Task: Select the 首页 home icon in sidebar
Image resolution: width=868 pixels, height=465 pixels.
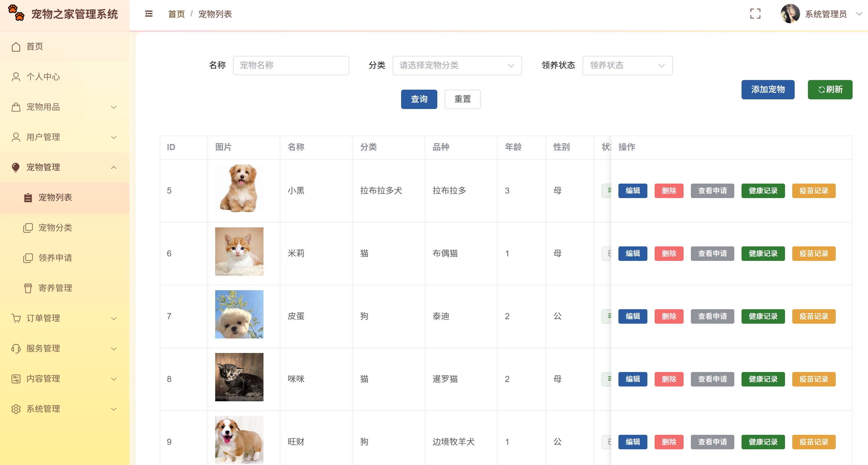Action: 16,46
